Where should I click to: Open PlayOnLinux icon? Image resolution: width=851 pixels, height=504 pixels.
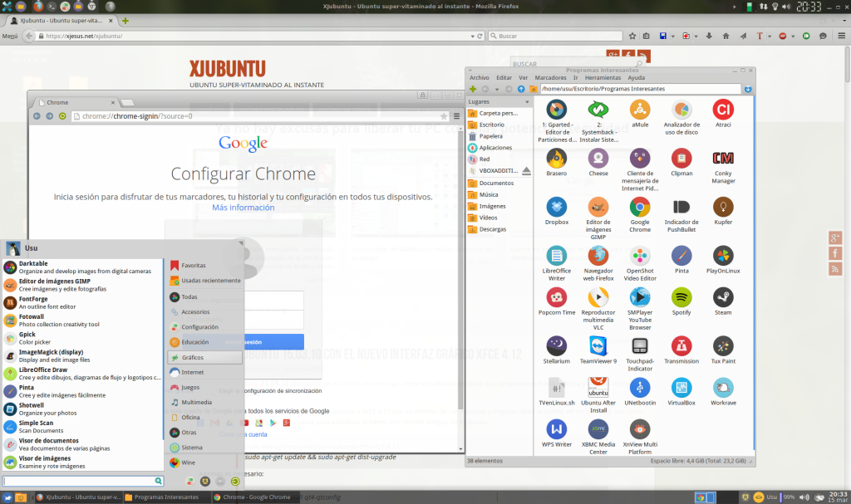[x=723, y=256]
